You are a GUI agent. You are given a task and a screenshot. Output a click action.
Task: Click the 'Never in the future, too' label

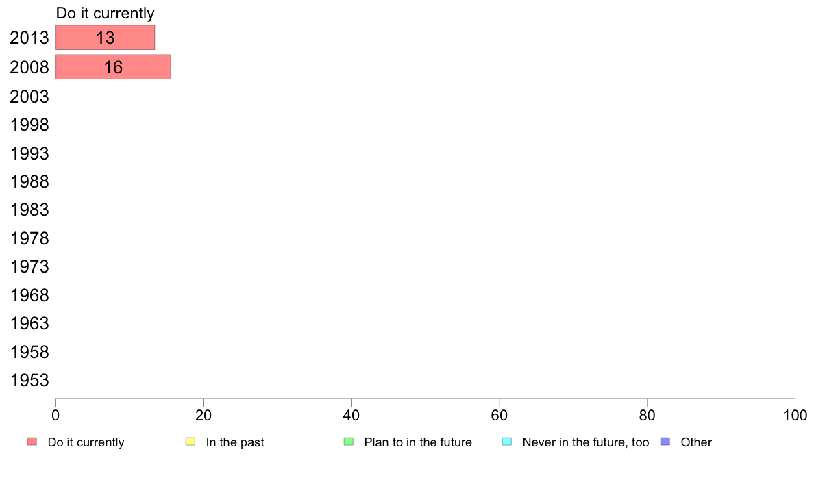[x=585, y=442]
